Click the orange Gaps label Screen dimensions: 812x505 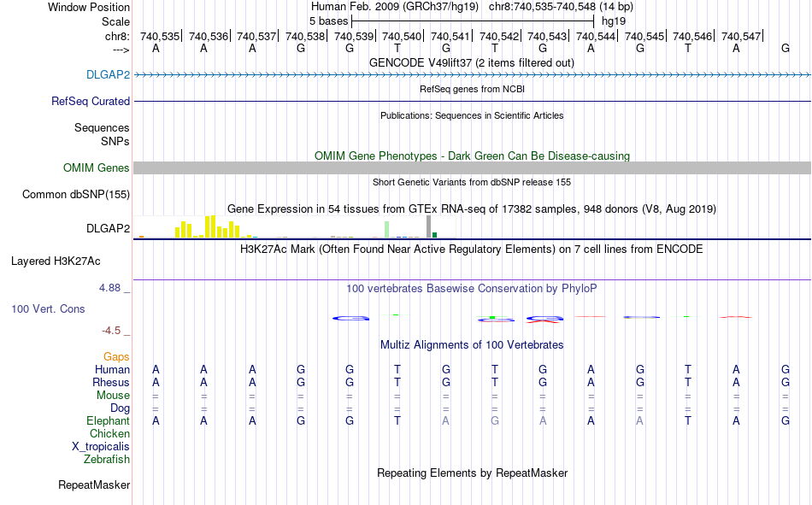point(116,356)
